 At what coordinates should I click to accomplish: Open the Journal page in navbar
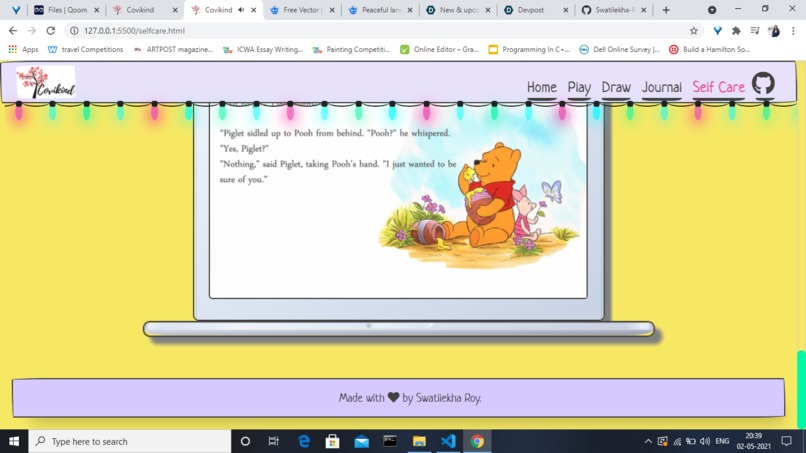tap(662, 87)
